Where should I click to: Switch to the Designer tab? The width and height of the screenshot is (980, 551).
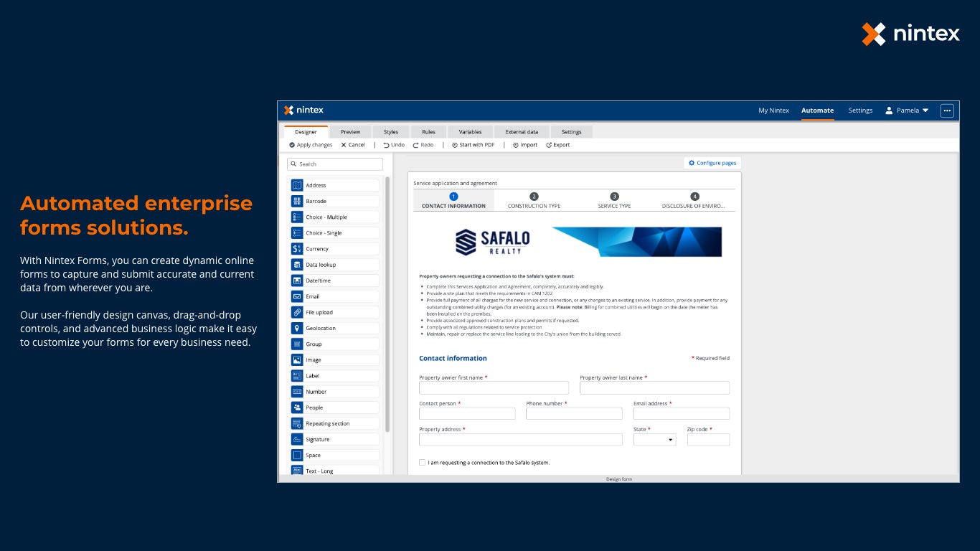tap(306, 132)
